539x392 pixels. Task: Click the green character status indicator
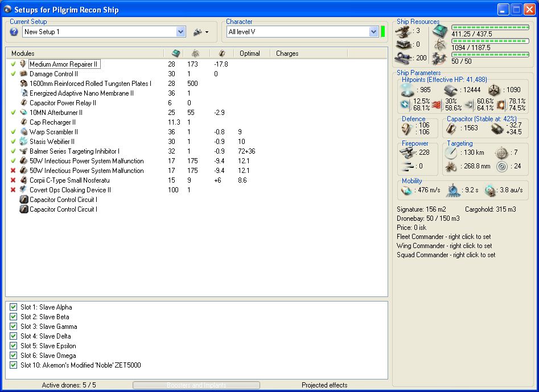click(383, 32)
